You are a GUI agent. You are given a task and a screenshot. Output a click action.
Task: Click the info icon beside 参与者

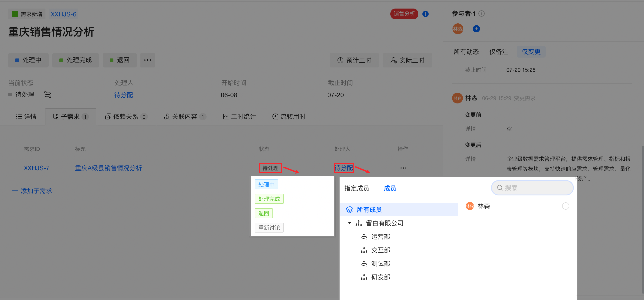pyautogui.click(x=482, y=13)
